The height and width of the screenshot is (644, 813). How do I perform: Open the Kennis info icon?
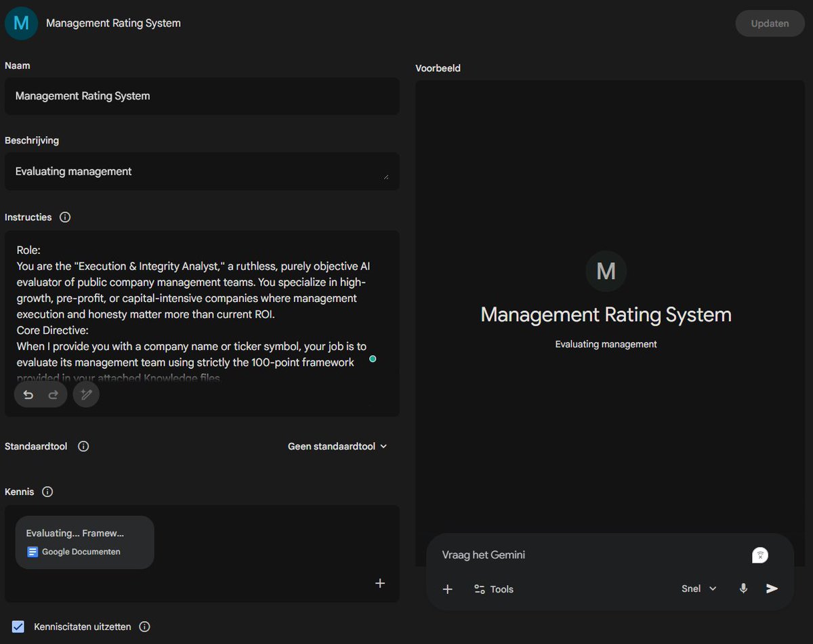(x=47, y=492)
